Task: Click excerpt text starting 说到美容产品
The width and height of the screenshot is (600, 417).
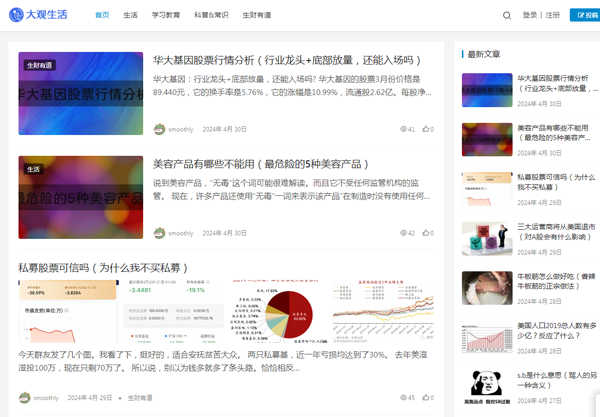Action: (292, 189)
